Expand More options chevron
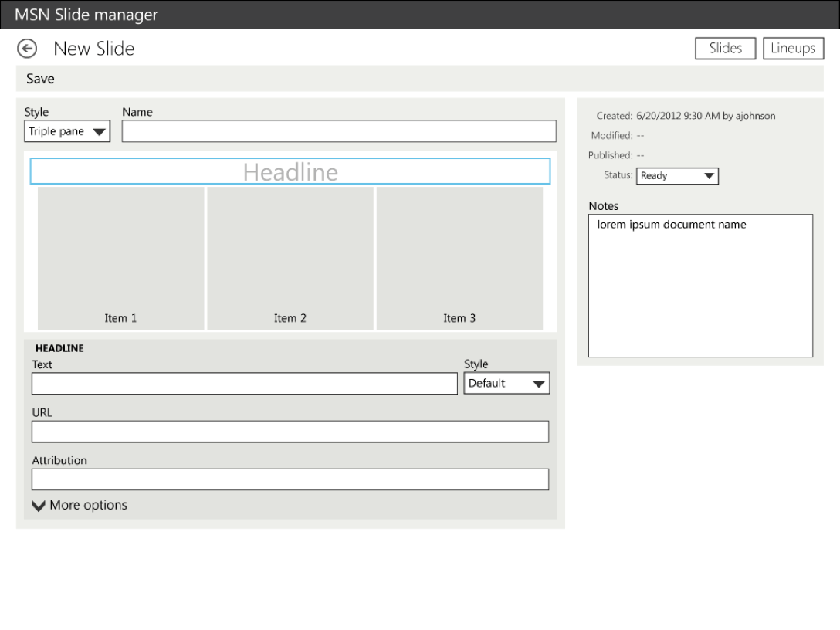This screenshot has height=630, width=840. 39,506
